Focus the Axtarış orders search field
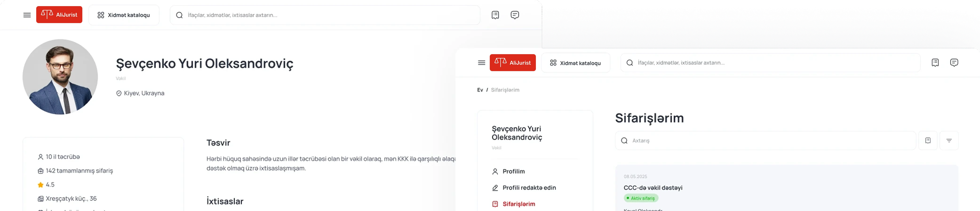980x211 pixels. pos(765,141)
